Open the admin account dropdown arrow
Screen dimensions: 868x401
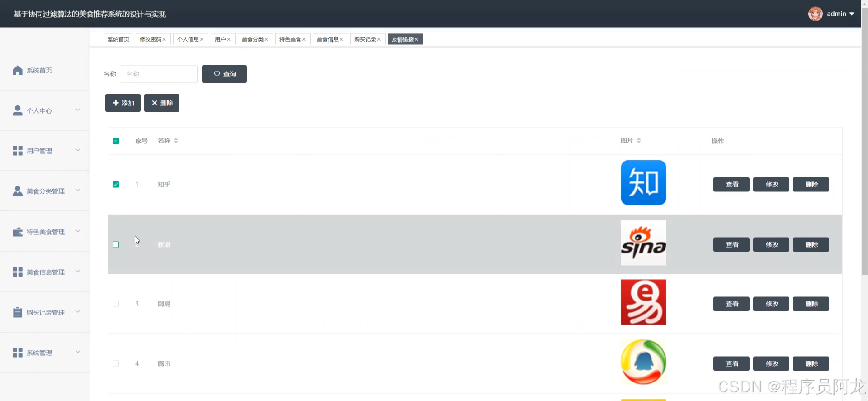click(x=852, y=14)
